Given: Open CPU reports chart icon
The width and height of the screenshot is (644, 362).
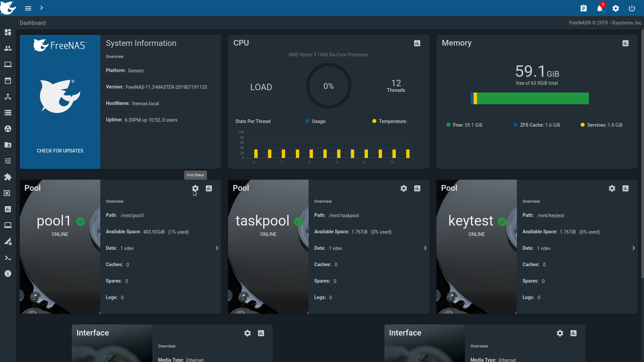Looking at the screenshot, I should point(417,43).
